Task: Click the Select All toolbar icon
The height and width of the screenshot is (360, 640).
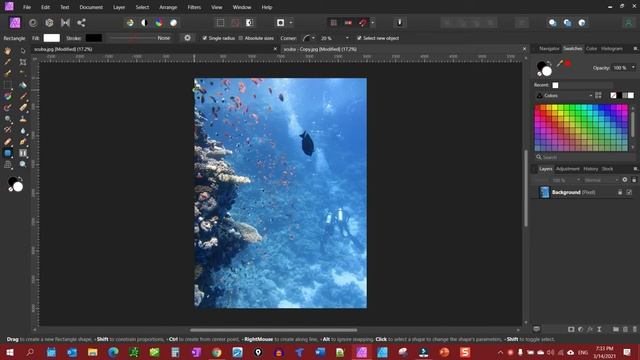Action: (220, 23)
